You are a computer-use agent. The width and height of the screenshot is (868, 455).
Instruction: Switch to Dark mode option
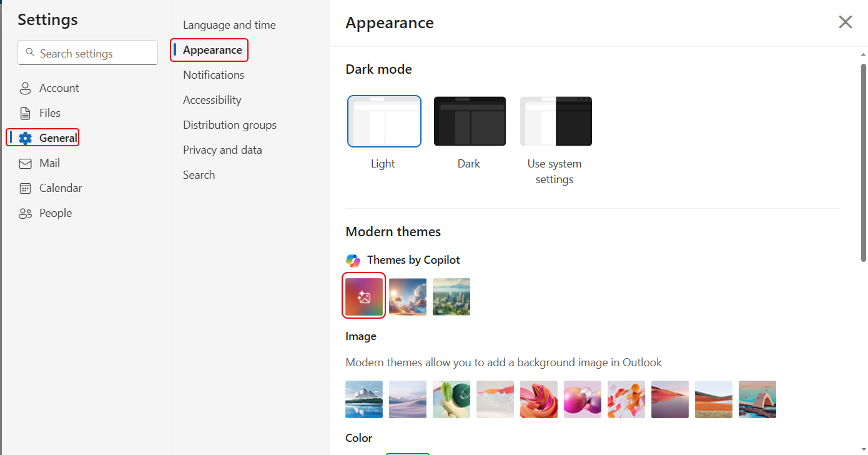pyautogui.click(x=470, y=121)
